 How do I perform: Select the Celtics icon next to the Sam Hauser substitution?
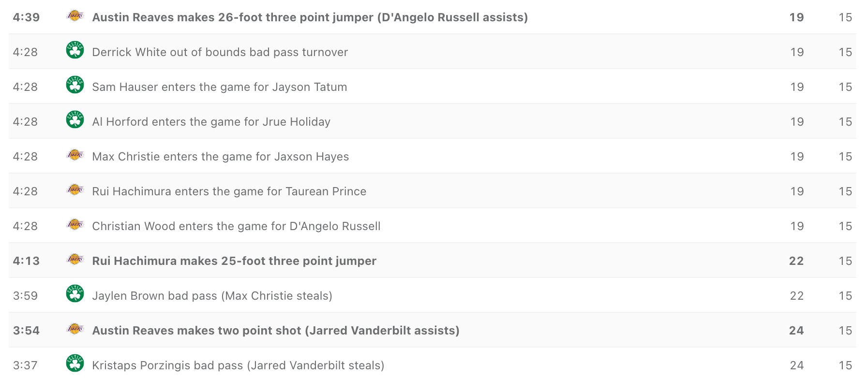[75, 85]
